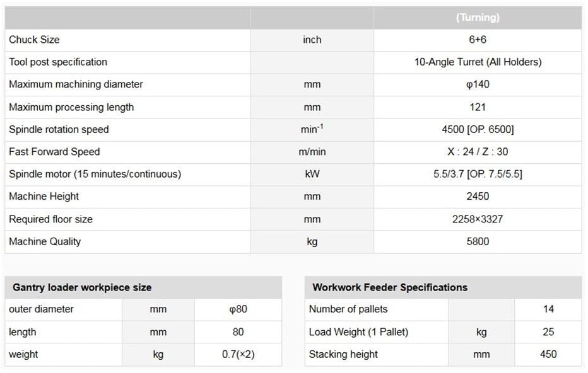The image size is (588, 373).
Task: Click the "4500 [OP. 6500]" spindle speed value
Action: (478, 129)
